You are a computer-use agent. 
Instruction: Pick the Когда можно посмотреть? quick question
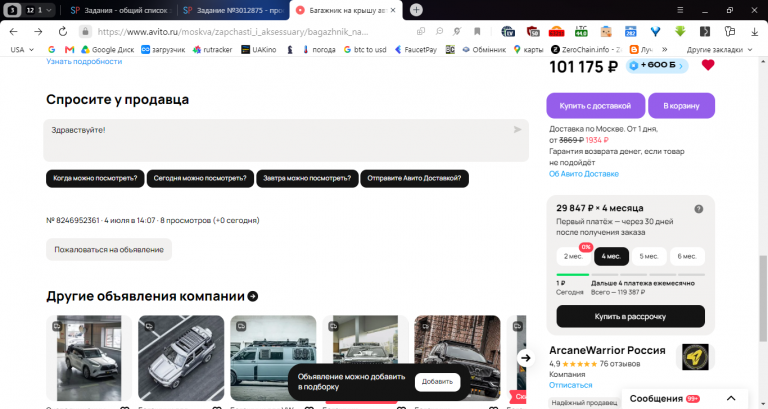tap(95, 178)
